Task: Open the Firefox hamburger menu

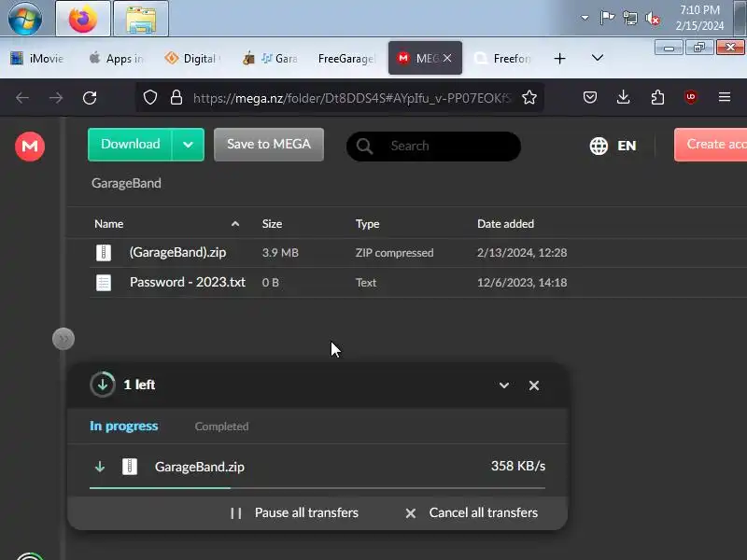Action: pos(725,97)
